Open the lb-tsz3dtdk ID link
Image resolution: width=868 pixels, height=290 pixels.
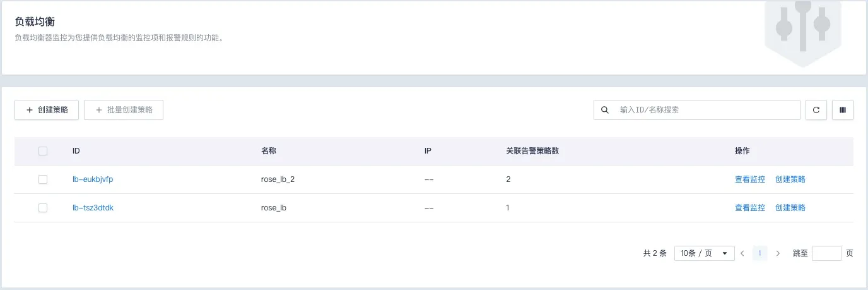tap(93, 208)
